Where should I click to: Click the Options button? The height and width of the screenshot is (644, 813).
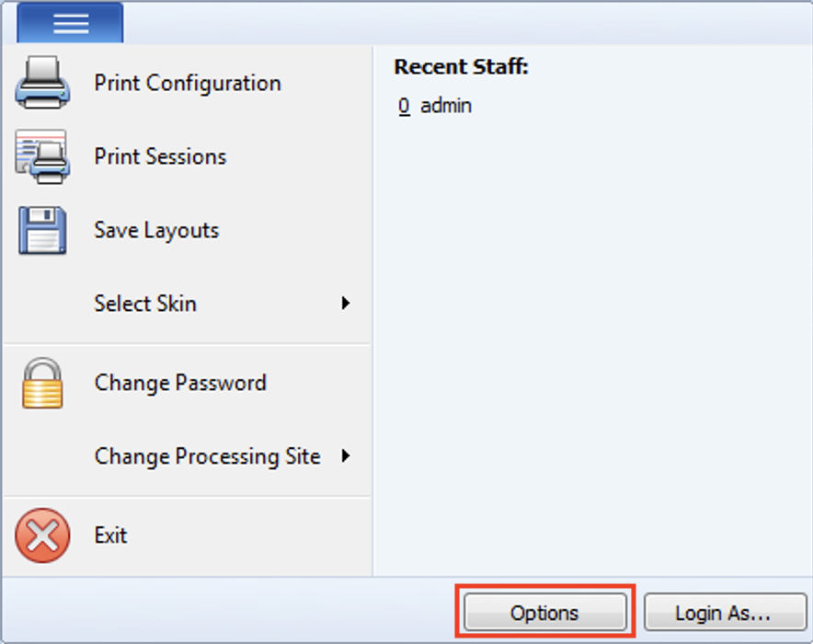point(544,612)
